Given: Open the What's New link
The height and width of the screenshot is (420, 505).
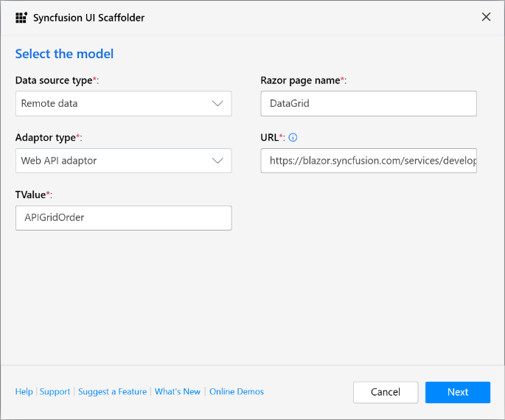Looking at the screenshot, I should [178, 392].
